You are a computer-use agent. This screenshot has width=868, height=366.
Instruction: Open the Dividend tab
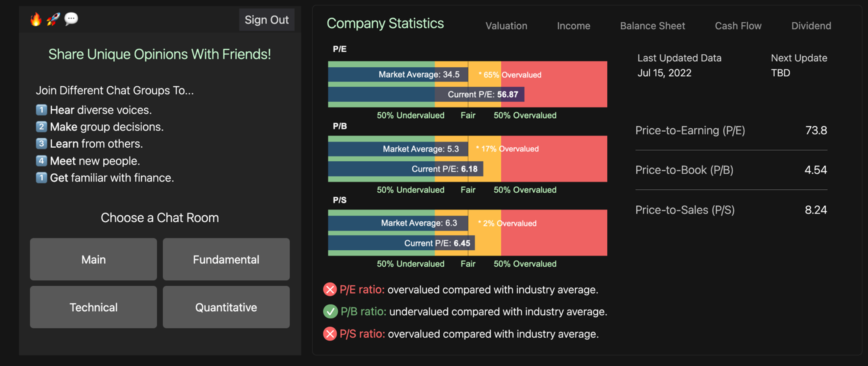(811, 26)
